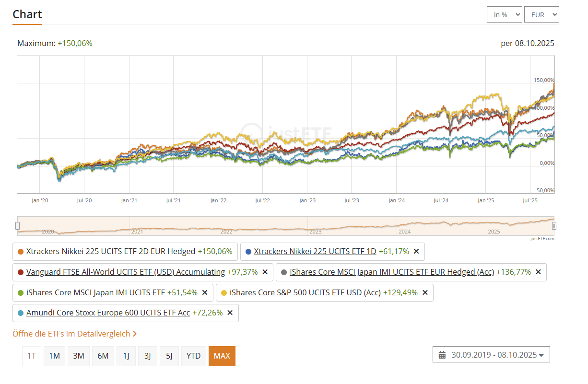The height and width of the screenshot is (384, 588).
Task: Open the EUR currency dropdown
Action: pyautogui.click(x=542, y=14)
